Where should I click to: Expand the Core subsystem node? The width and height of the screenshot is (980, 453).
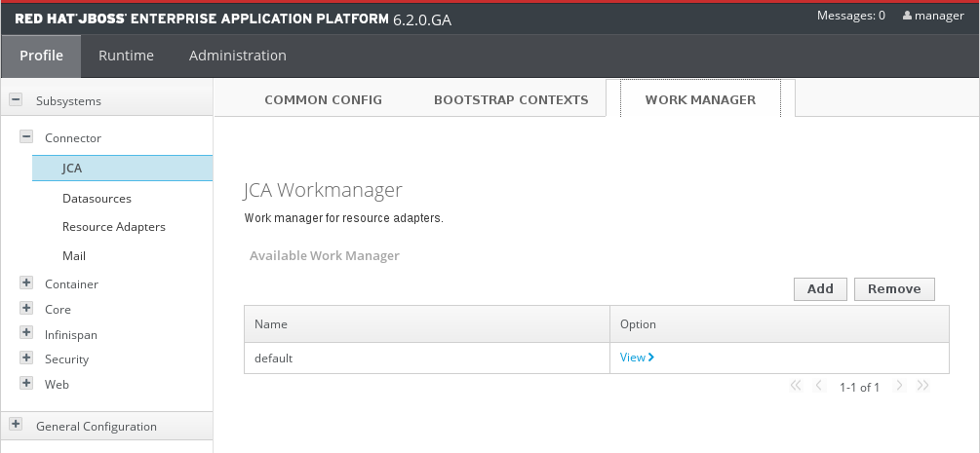tap(26, 309)
